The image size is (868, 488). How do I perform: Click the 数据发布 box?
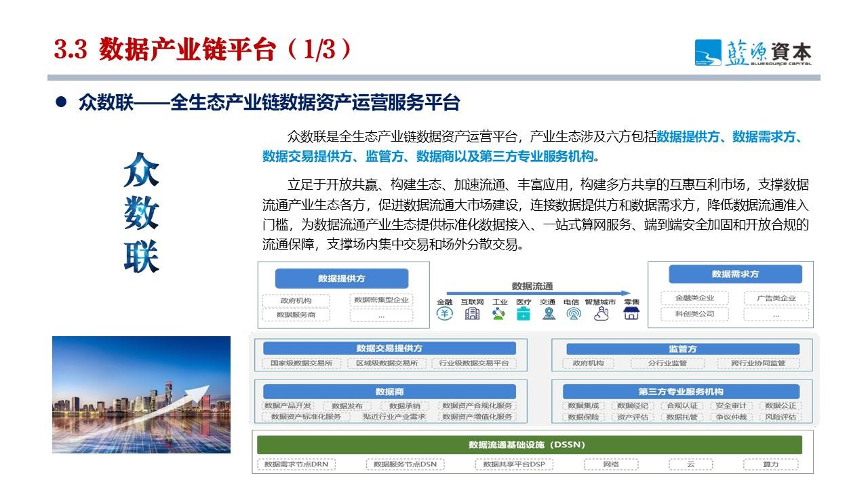(x=347, y=406)
